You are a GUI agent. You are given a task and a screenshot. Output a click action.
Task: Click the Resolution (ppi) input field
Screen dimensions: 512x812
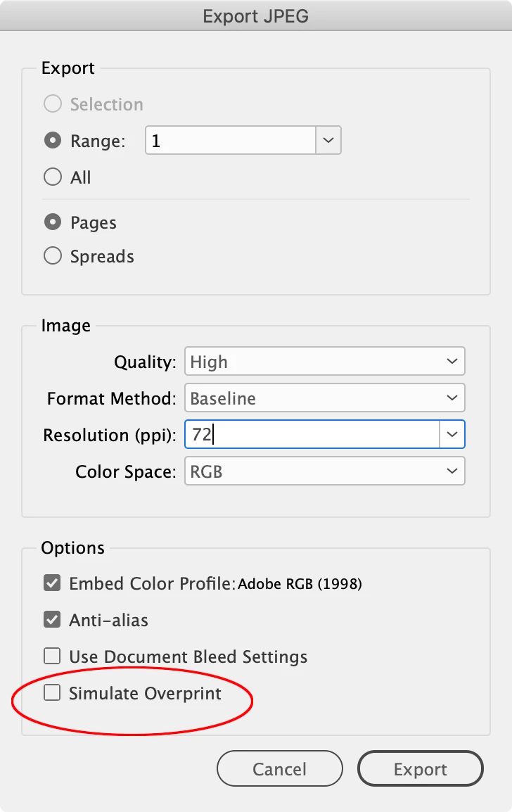(x=312, y=435)
